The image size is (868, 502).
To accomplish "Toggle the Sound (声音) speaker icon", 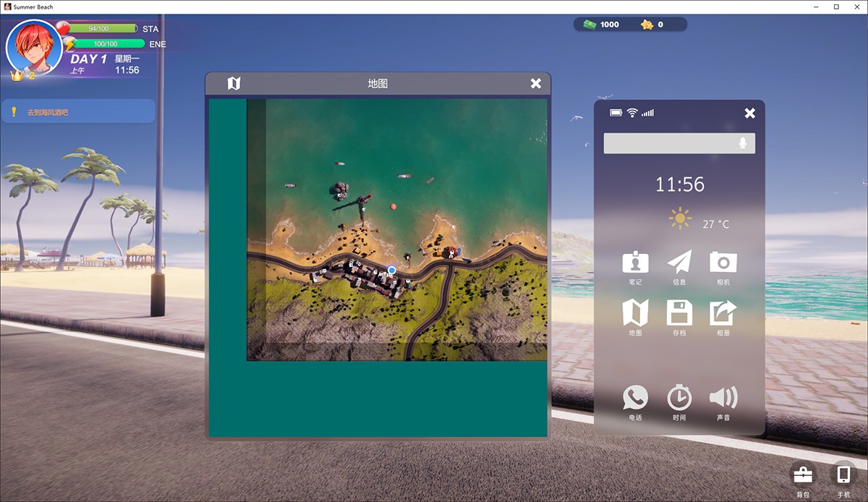I will pyautogui.click(x=723, y=398).
